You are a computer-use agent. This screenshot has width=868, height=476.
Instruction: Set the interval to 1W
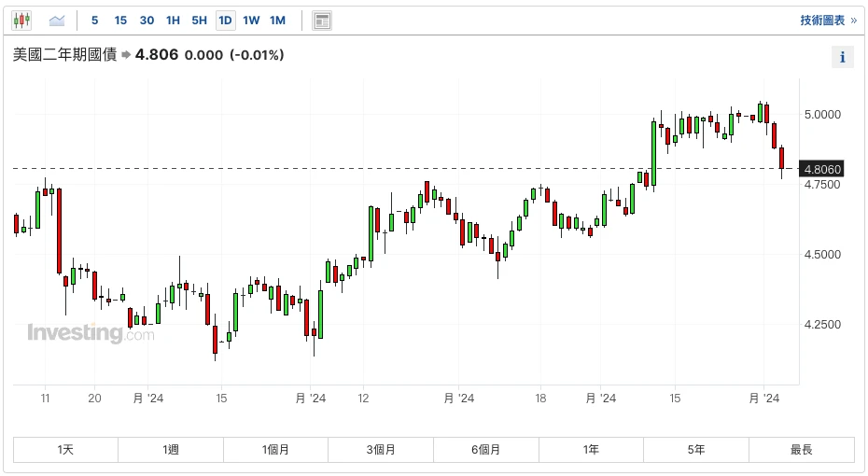click(251, 21)
